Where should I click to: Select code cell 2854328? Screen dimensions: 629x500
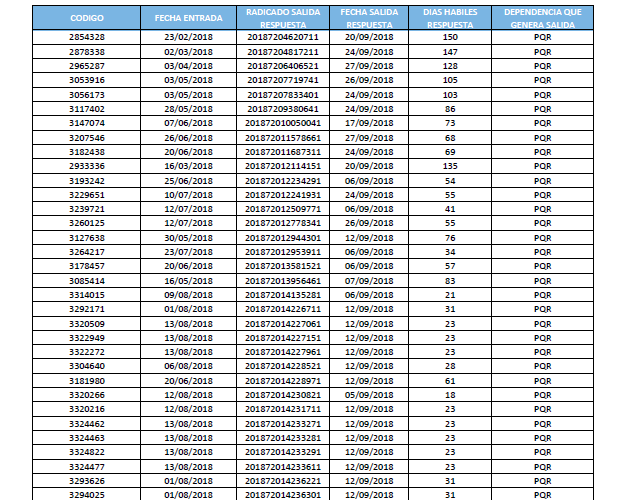point(87,37)
